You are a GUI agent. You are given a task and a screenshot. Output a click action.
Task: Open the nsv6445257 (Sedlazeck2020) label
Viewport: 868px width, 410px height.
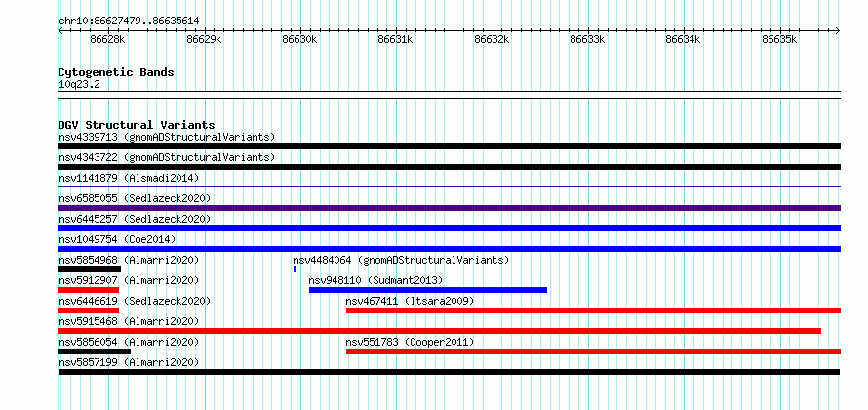135,219
